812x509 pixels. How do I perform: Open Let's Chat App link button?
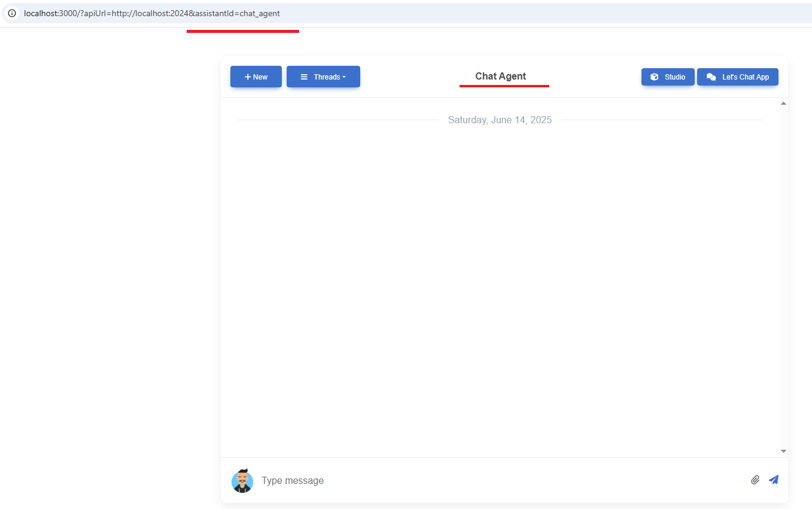tap(738, 77)
